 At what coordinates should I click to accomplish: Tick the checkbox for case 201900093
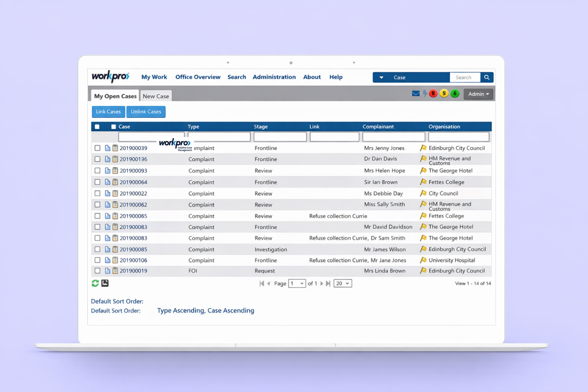click(x=97, y=170)
